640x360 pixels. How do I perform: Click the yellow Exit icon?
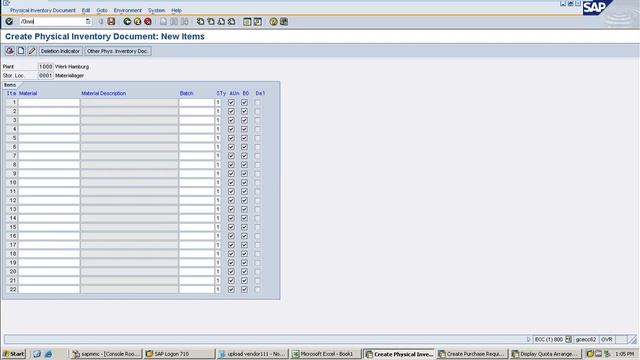point(138,22)
